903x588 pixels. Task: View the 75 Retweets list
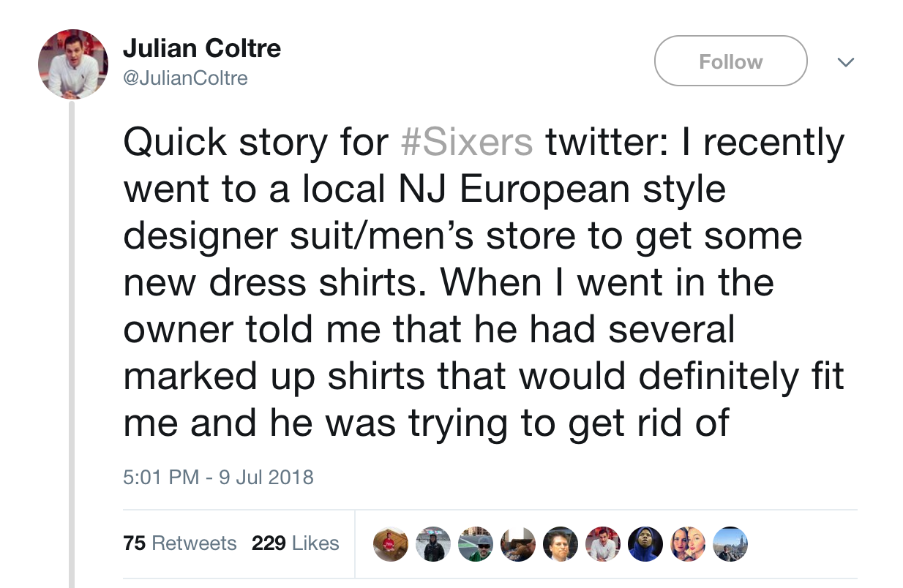[181, 543]
